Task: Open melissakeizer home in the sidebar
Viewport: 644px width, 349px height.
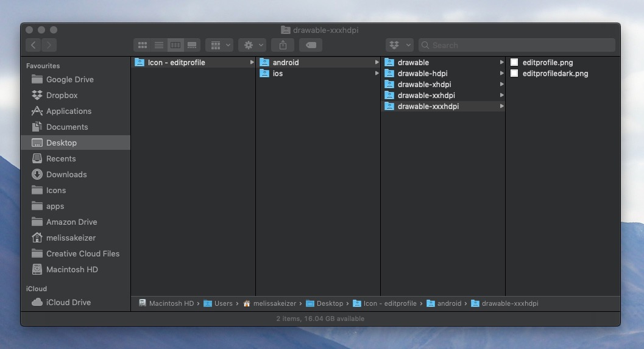Action: point(76,238)
